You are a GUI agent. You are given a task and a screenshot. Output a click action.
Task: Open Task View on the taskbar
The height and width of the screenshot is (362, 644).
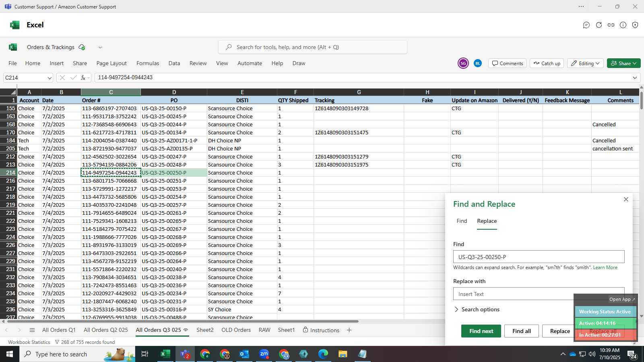[145, 354]
